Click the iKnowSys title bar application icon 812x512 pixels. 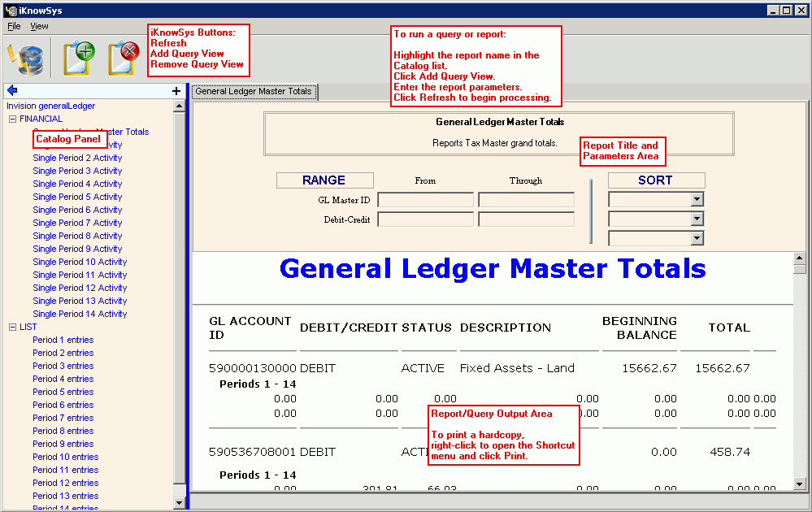[x=11, y=11]
